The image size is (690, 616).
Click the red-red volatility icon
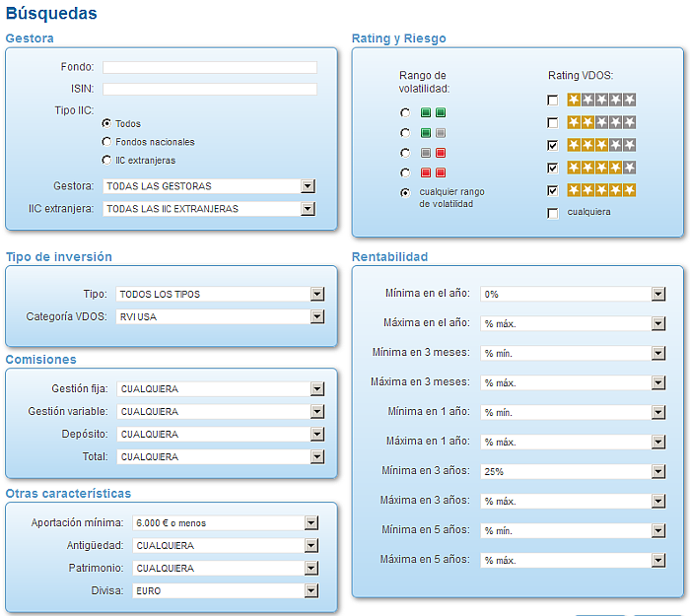(x=433, y=172)
